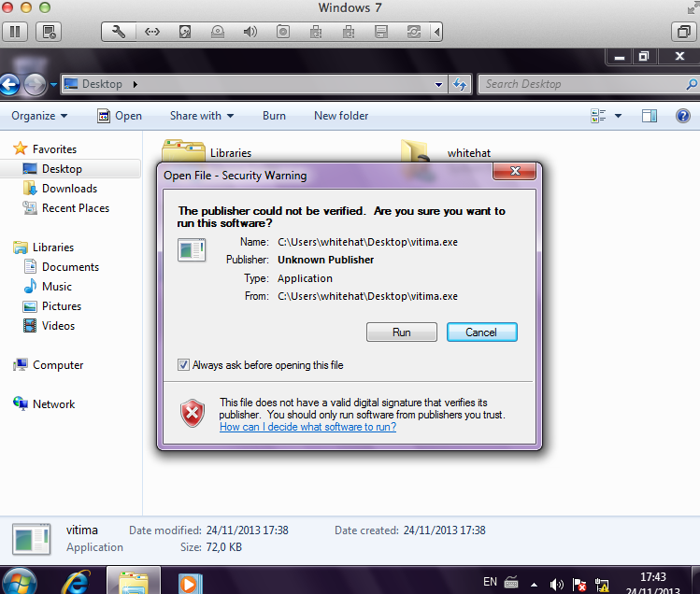
Task: Show hidden tray icons arrow
Action: (535, 584)
